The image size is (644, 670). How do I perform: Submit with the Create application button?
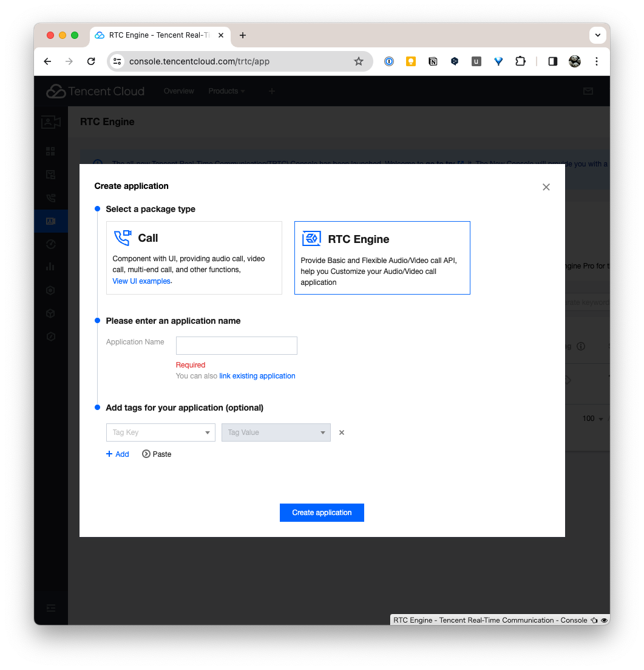(x=322, y=513)
